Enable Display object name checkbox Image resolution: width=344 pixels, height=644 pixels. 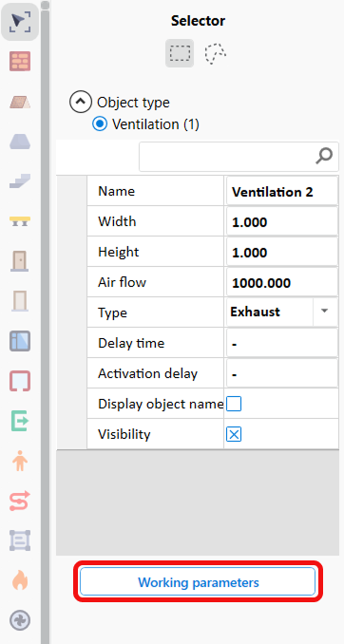click(x=234, y=404)
